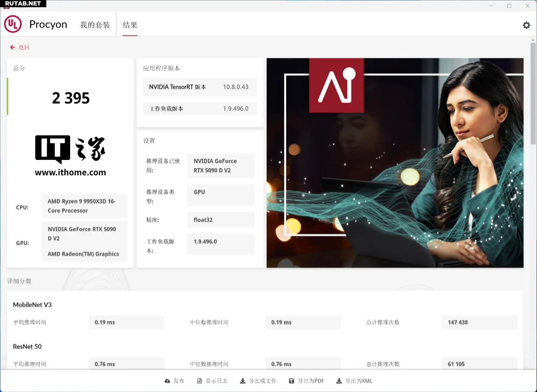Click the 发布 button label

pyautogui.click(x=179, y=381)
